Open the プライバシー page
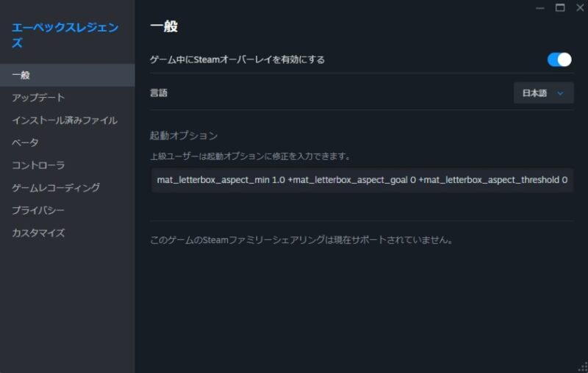 pyautogui.click(x=38, y=211)
